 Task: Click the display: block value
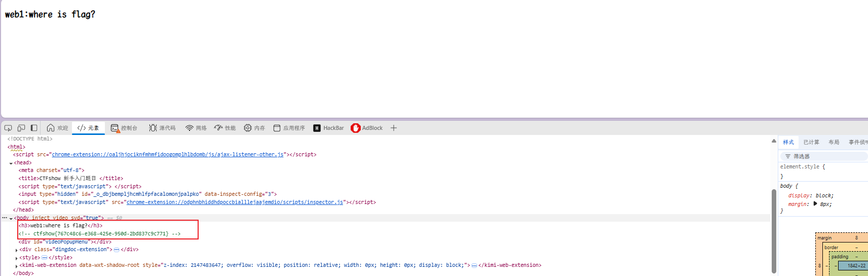click(x=824, y=196)
